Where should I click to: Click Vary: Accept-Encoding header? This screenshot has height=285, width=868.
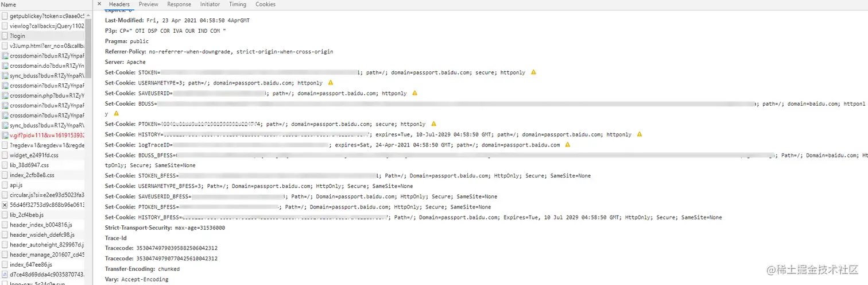137,279
